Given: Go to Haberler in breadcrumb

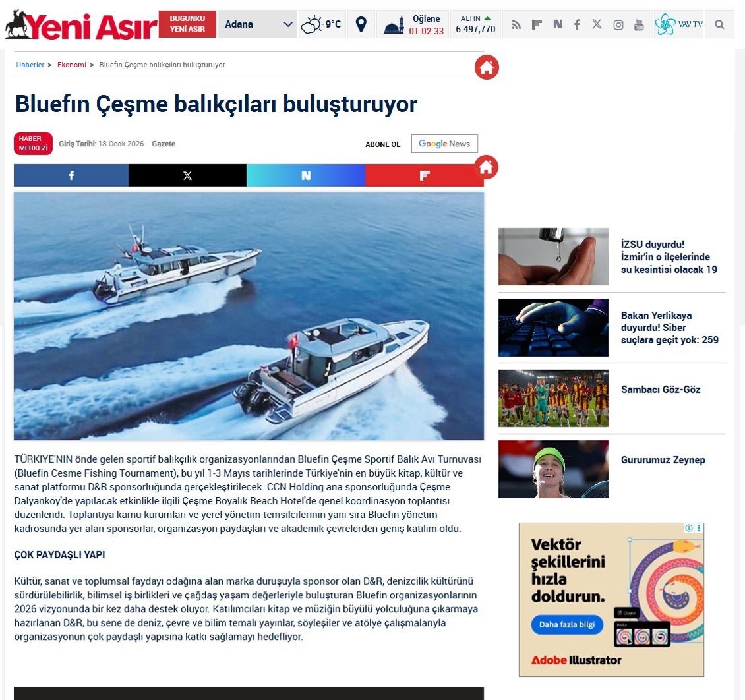Looking at the screenshot, I should tap(30, 65).
